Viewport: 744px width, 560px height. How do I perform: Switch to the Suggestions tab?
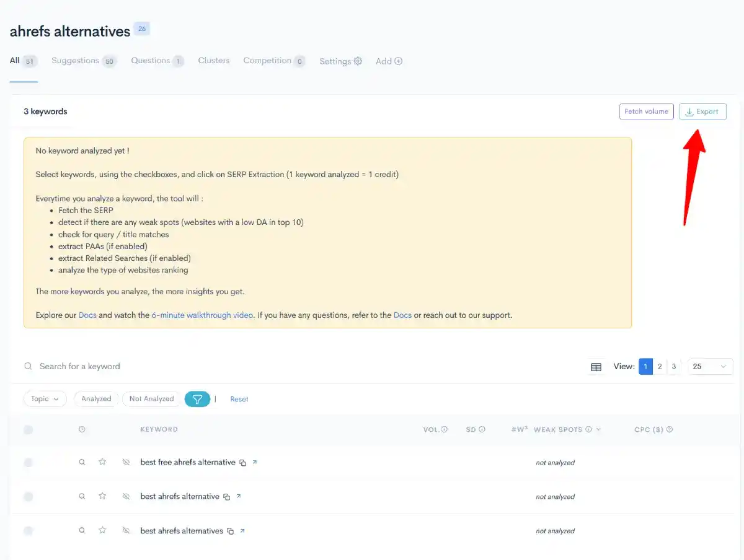point(84,61)
